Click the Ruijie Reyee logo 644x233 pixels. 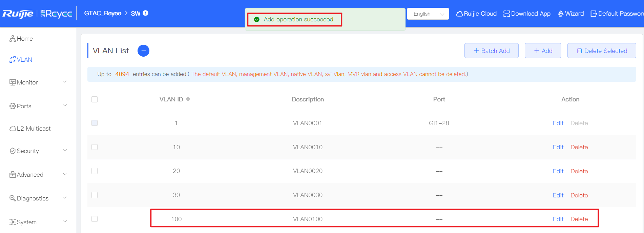coord(37,14)
